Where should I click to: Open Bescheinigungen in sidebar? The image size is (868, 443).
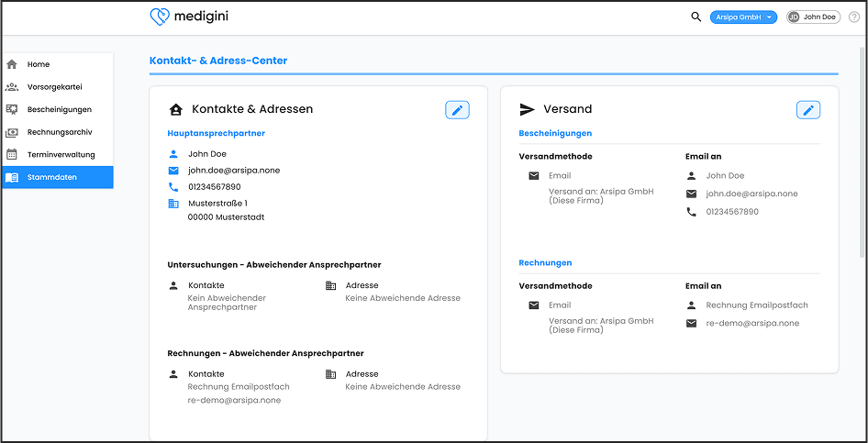click(58, 109)
